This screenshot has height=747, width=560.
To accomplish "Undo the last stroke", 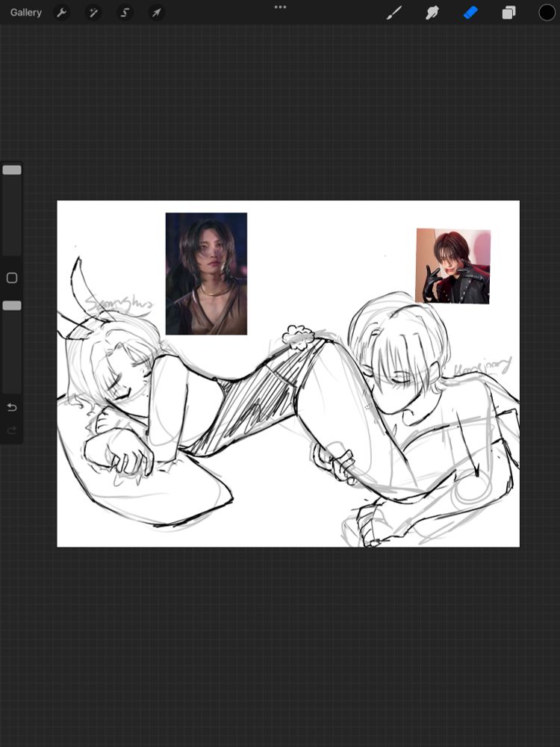I will (12, 407).
